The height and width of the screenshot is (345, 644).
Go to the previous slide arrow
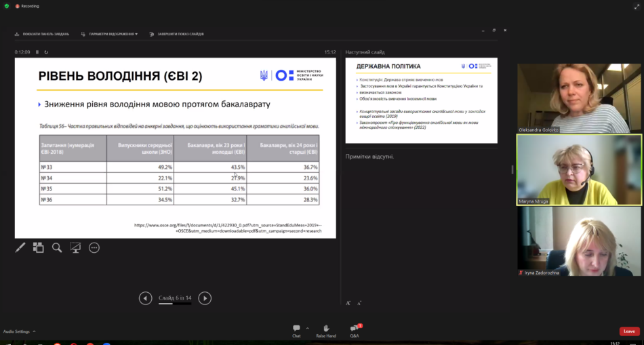point(145,298)
